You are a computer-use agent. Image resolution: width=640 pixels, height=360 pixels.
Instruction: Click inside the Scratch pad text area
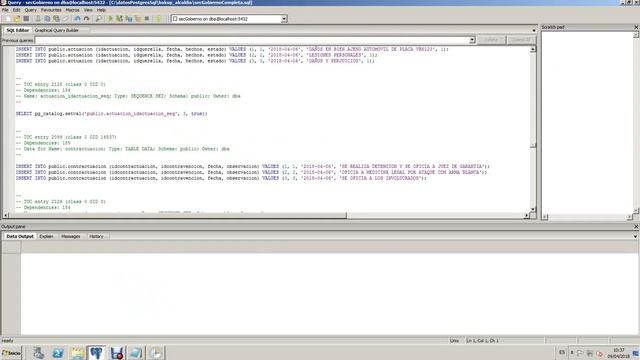[x=587, y=122]
